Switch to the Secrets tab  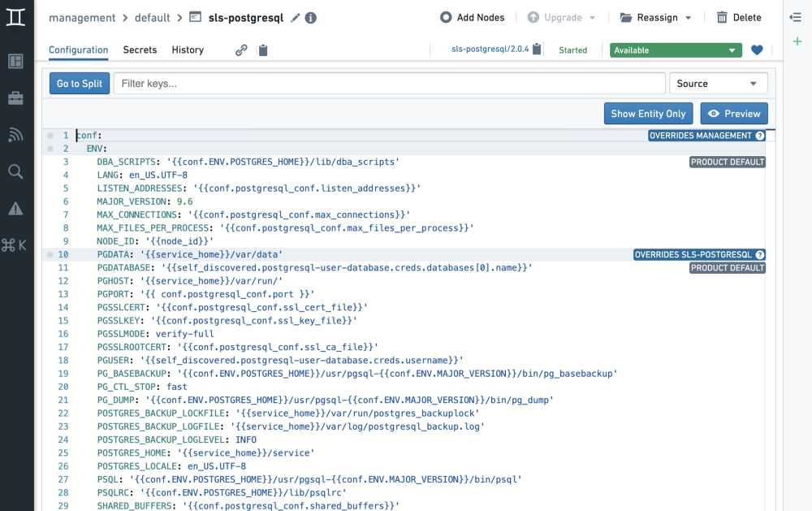pos(140,50)
